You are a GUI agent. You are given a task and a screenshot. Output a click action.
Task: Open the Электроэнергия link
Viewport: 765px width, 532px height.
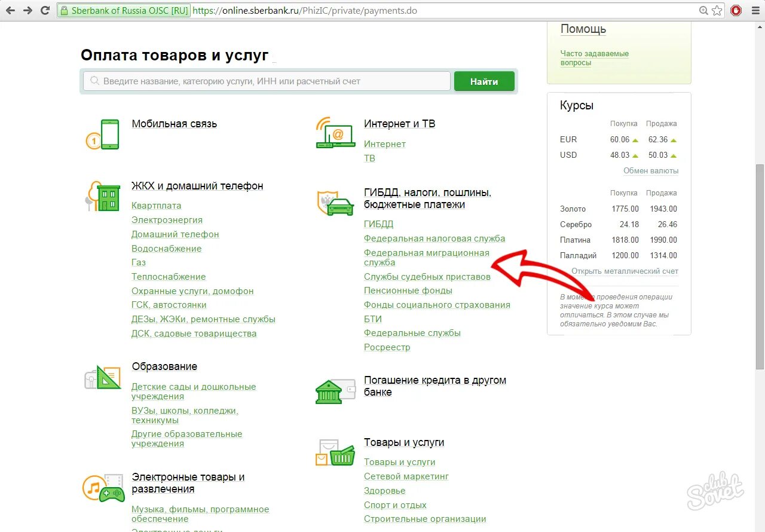167,220
